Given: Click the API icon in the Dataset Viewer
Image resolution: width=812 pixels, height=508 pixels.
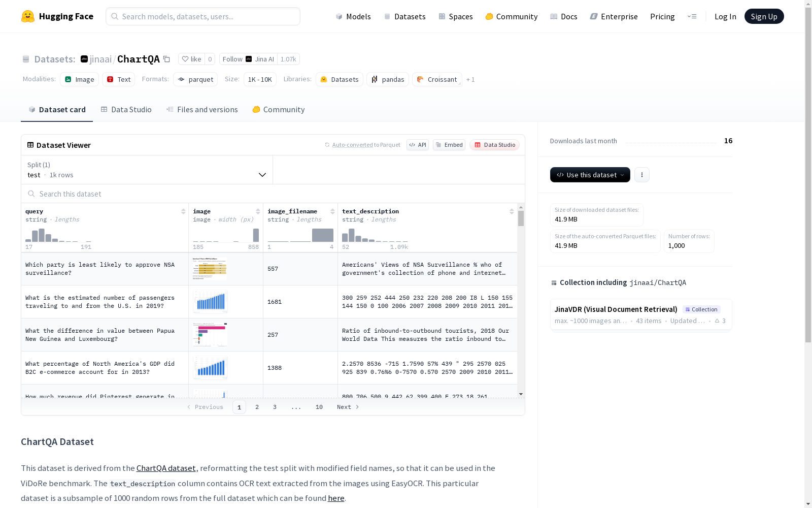Looking at the screenshot, I should pyautogui.click(x=417, y=145).
